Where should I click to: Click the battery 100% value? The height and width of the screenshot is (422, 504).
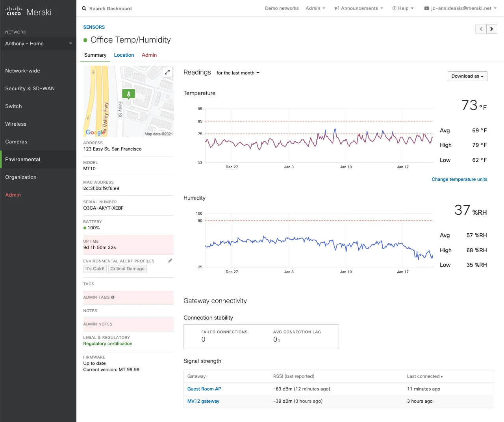(x=94, y=228)
